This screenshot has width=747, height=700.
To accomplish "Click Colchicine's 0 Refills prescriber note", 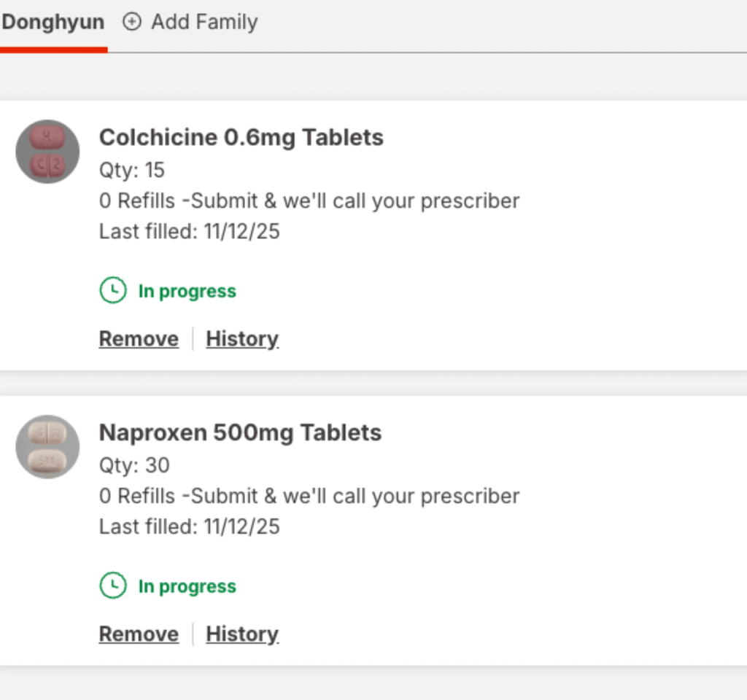I will coord(309,201).
